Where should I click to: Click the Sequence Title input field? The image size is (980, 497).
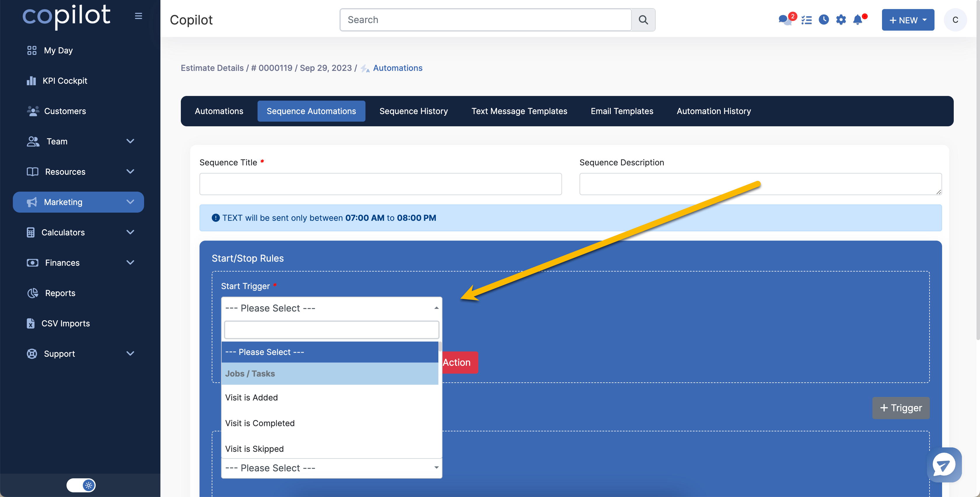click(x=380, y=184)
